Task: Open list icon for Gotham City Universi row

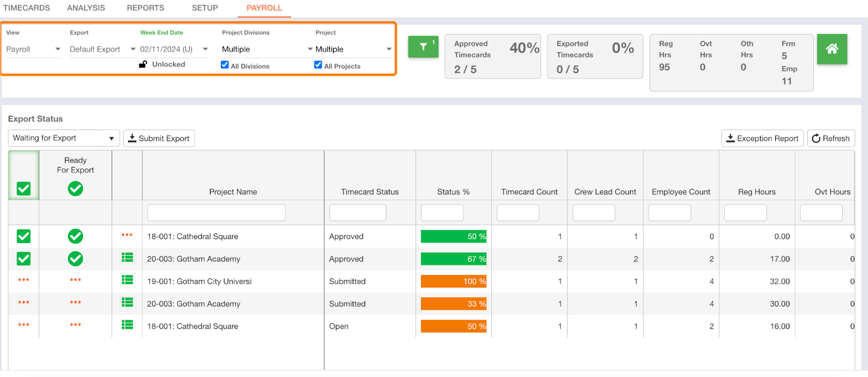Action: [127, 280]
